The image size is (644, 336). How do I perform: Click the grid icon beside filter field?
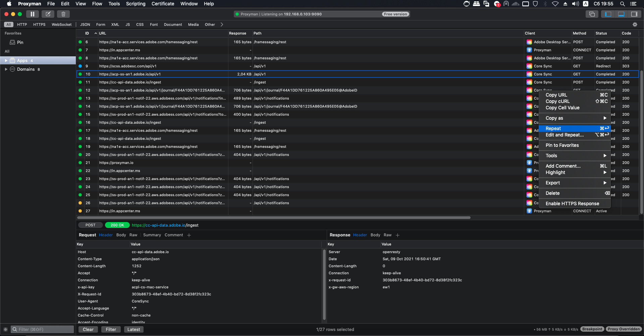[5, 329]
